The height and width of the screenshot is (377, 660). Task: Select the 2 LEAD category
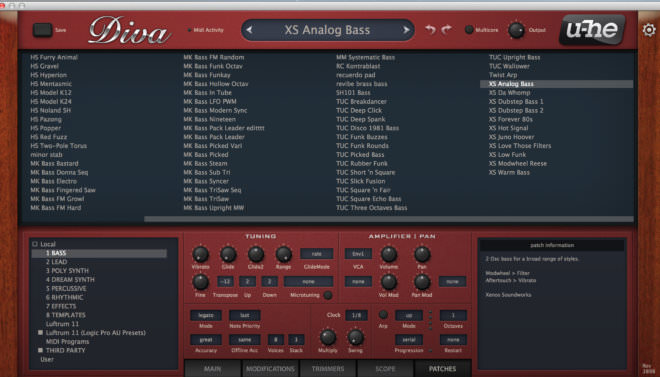(56, 262)
